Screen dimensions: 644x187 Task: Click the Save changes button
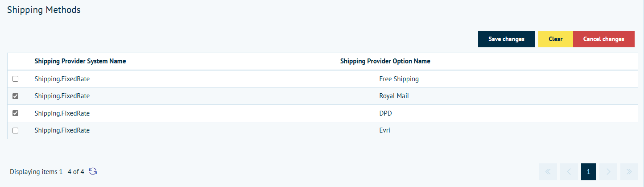pos(506,39)
